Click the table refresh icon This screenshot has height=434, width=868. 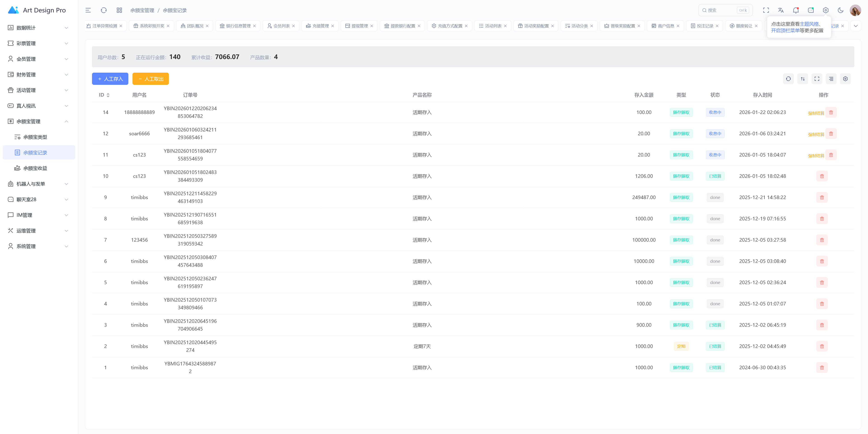(788, 79)
